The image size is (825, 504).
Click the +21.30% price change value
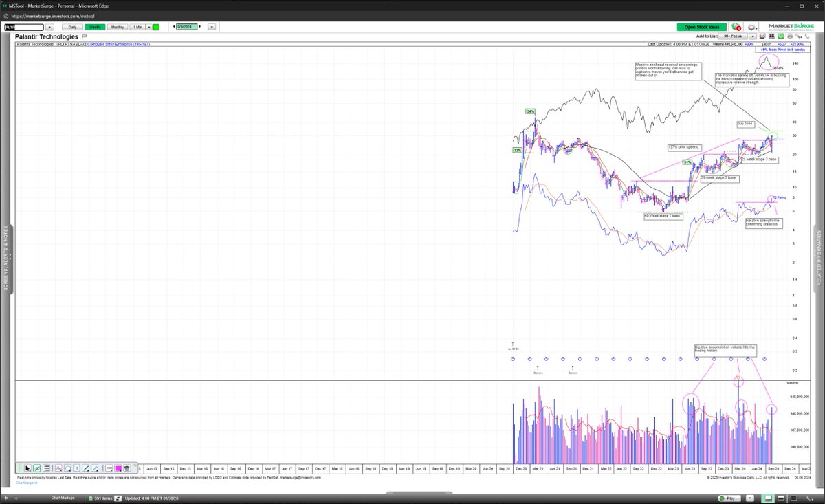[797, 44]
